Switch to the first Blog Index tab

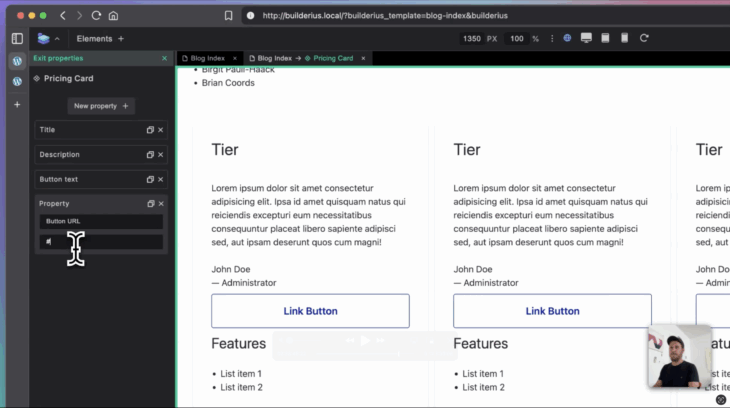(x=207, y=59)
